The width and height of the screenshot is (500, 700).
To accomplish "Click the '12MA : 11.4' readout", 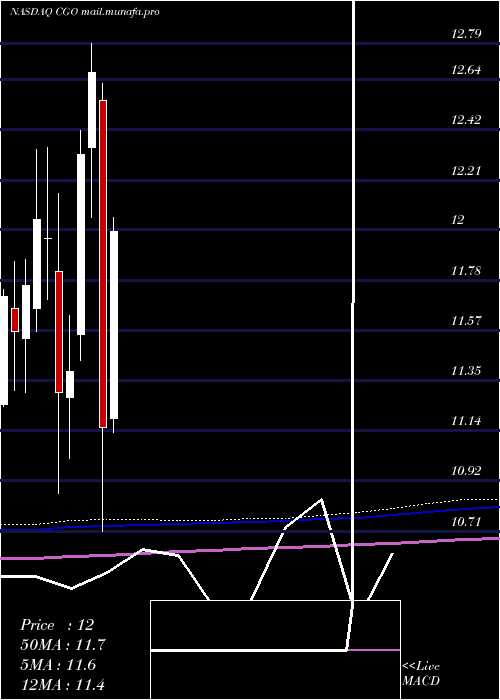I will 63,684.
